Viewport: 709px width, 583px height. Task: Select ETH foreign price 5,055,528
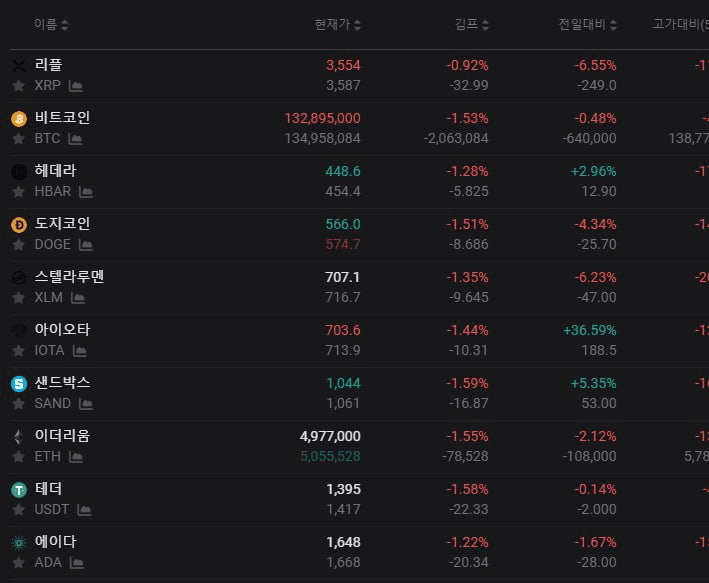point(330,456)
